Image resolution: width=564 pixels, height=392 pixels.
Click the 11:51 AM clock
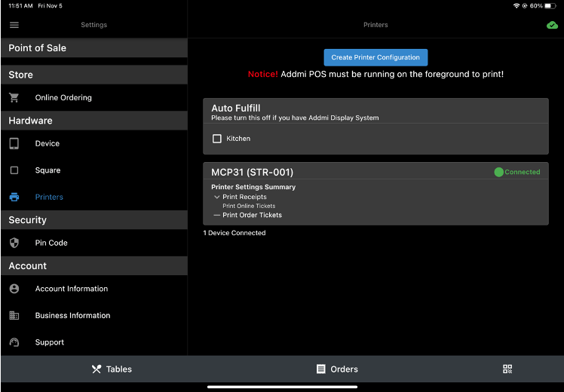[x=20, y=6]
